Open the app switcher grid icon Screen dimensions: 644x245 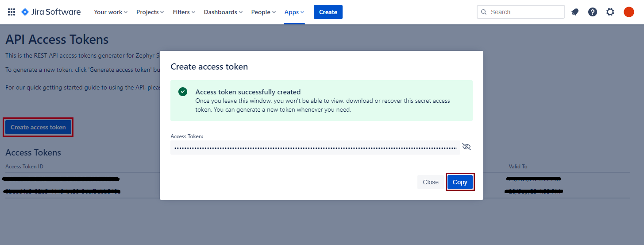pyautogui.click(x=12, y=12)
